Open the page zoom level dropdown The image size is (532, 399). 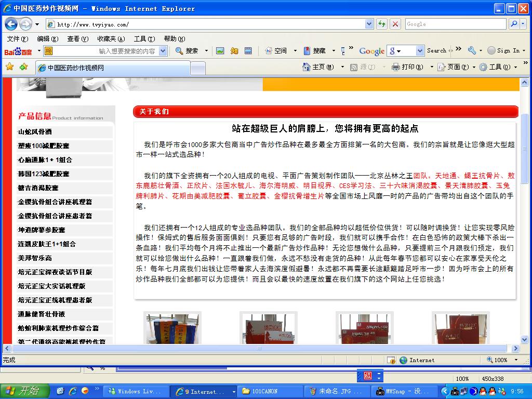pos(516,360)
